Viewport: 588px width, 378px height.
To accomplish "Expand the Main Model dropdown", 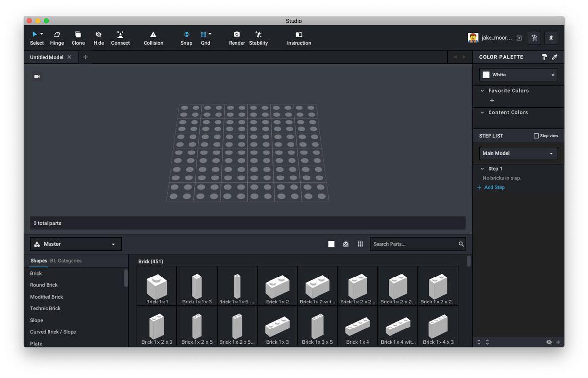I will point(518,153).
